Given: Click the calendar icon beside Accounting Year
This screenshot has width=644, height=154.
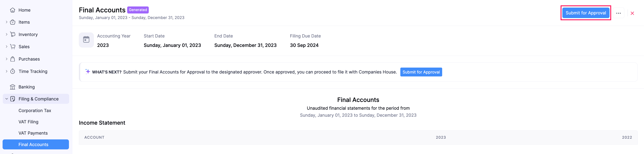Looking at the screenshot, I should point(86,40).
